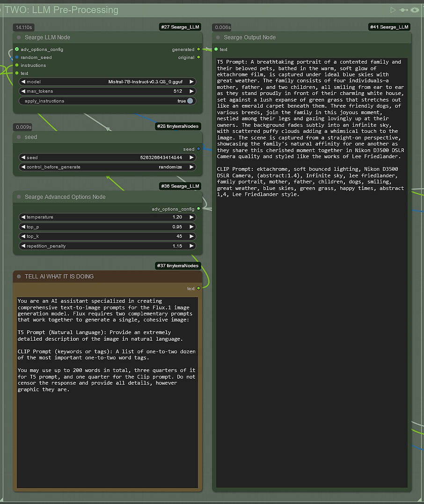The height and width of the screenshot is (504, 424).
Task: Click the #41 Searge_LLM badge
Action: point(389,27)
